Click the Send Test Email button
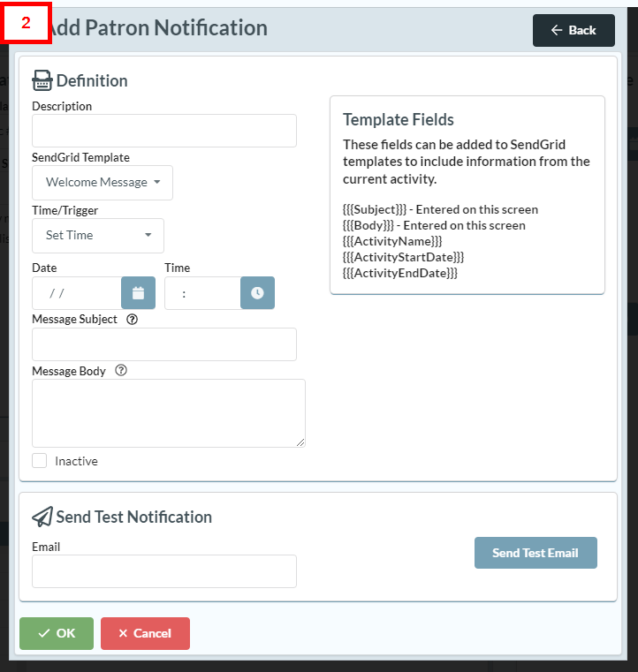 535,553
